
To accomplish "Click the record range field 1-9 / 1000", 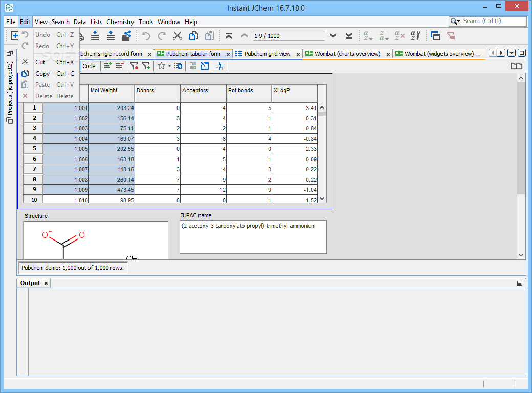I will [289, 36].
